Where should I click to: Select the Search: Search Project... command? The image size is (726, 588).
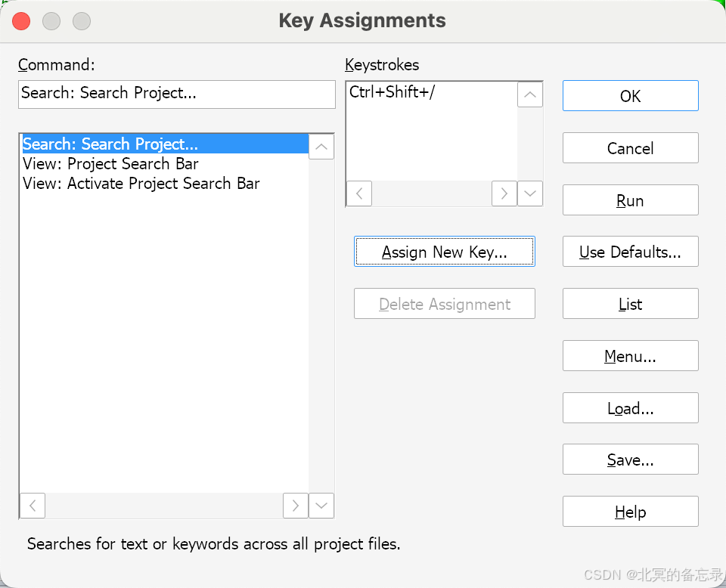pyautogui.click(x=110, y=144)
